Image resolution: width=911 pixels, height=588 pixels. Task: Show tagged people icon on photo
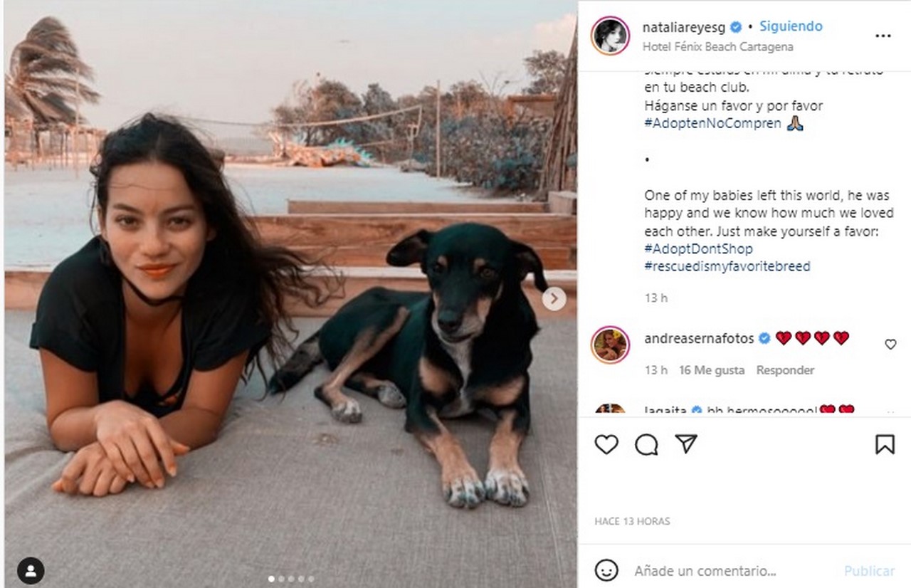tap(31, 570)
